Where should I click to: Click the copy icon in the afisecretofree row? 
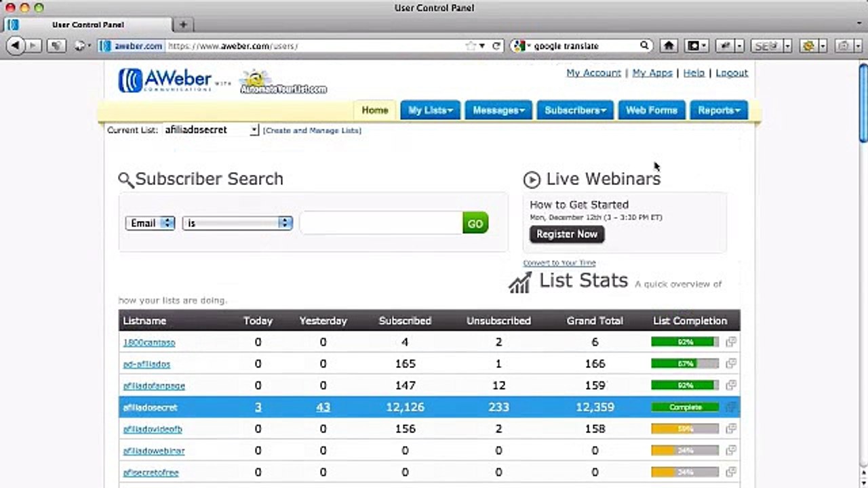[731, 472]
